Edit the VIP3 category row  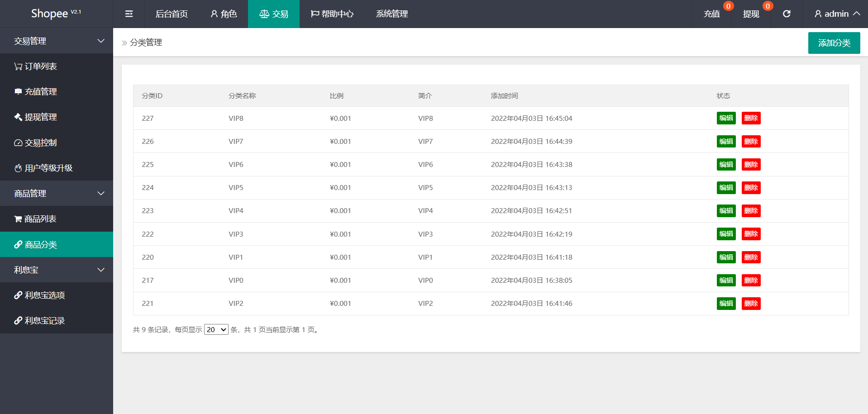click(x=726, y=234)
